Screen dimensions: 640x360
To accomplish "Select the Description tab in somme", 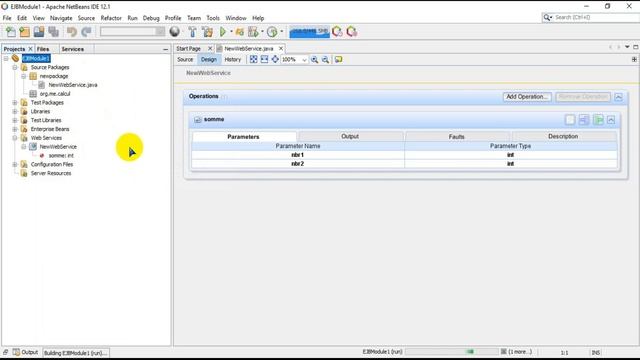I will [563, 136].
